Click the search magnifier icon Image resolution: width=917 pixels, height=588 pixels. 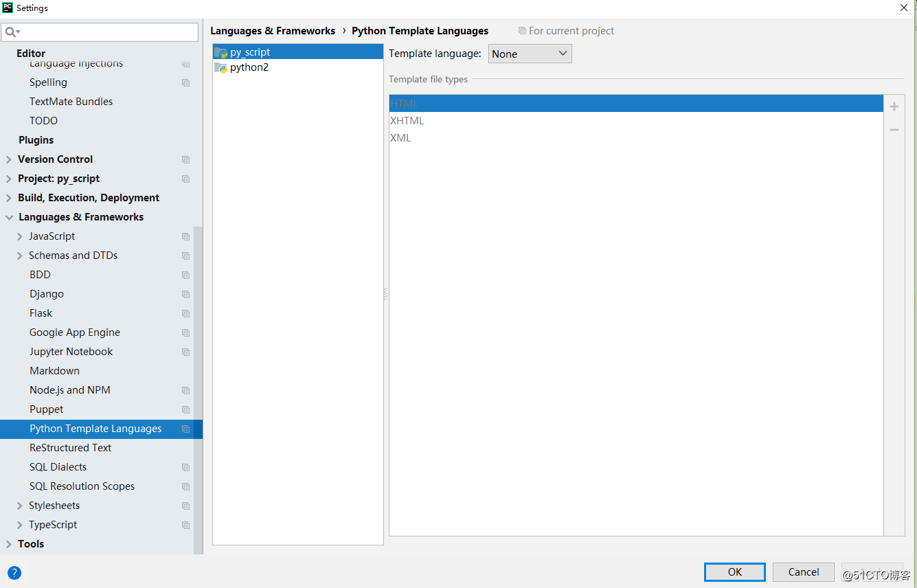pyautogui.click(x=11, y=32)
